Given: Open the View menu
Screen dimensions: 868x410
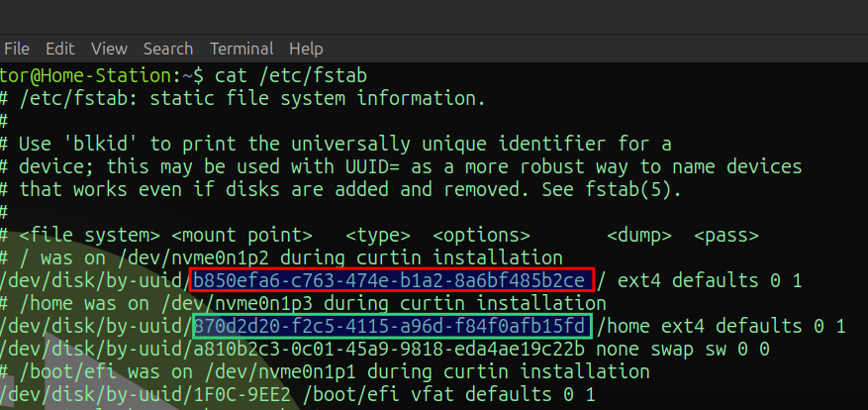Looking at the screenshot, I should 109,49.
